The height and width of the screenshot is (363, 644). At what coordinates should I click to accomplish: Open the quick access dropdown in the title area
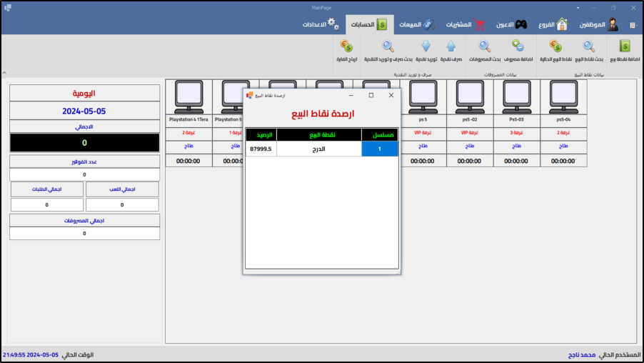pos(633,25)
